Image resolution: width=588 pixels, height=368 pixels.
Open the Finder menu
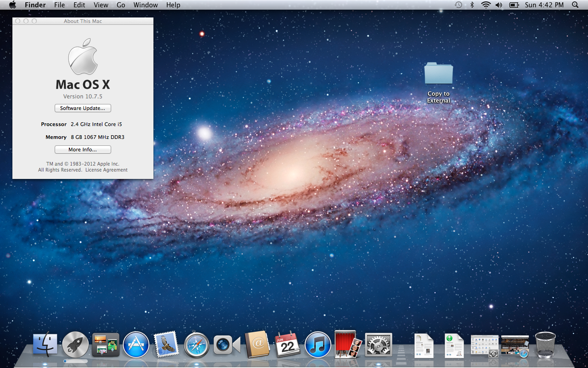click(x=35, y=5)
